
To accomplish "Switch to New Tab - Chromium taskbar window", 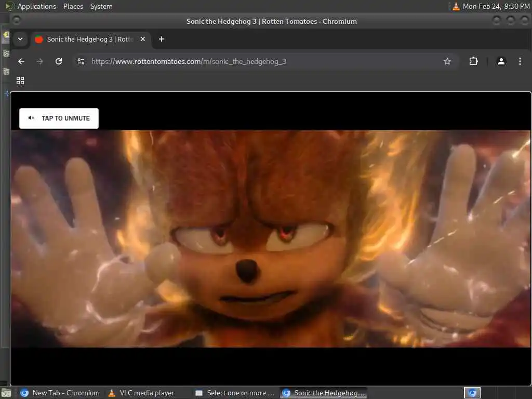I will pyautogui.click(x=60, y=393).
